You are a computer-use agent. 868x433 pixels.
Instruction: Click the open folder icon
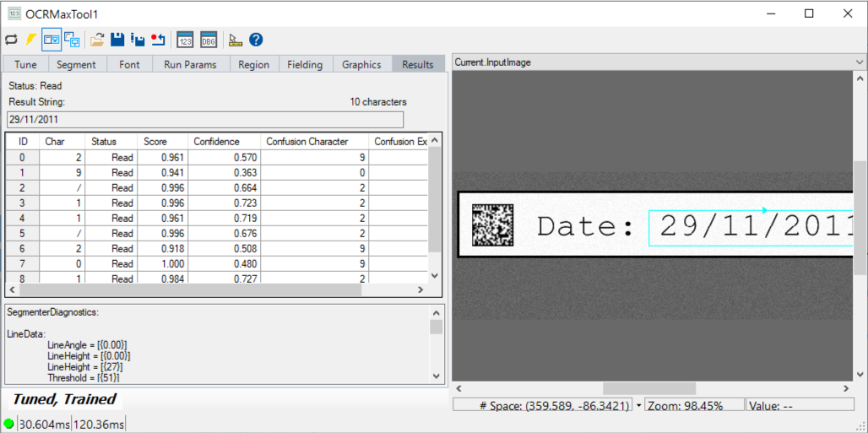[x=97, y=40]
